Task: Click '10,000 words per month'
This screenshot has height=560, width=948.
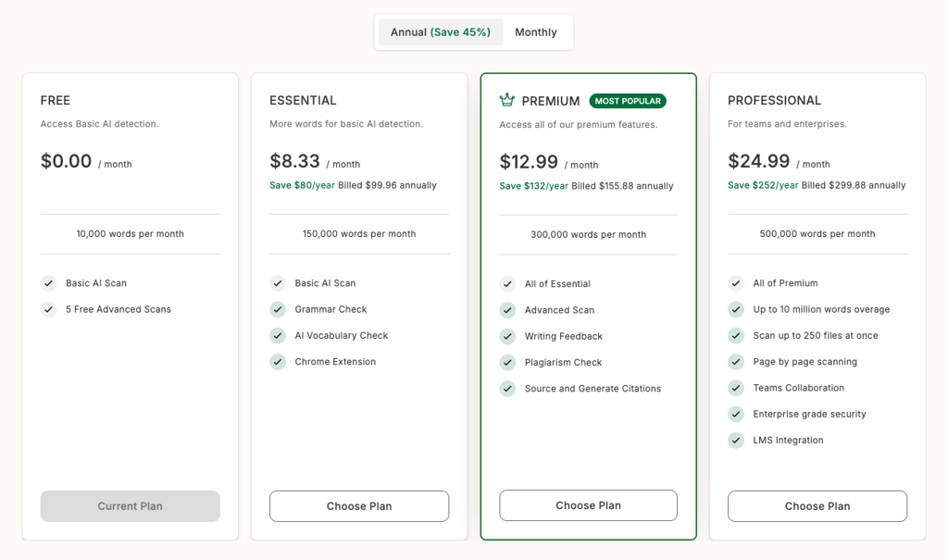Action: pos(130,234)
